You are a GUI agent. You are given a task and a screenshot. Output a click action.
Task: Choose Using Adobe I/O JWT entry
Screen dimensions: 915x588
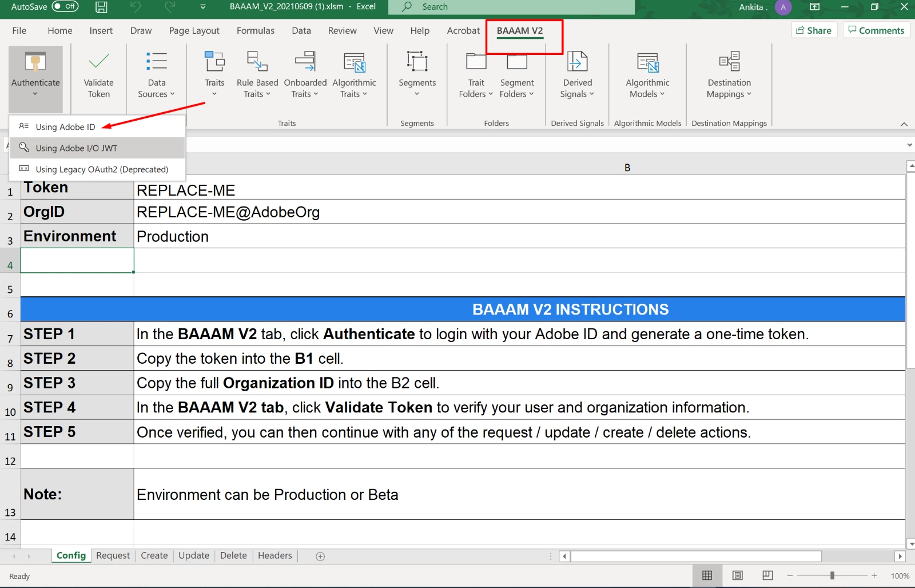97,148
